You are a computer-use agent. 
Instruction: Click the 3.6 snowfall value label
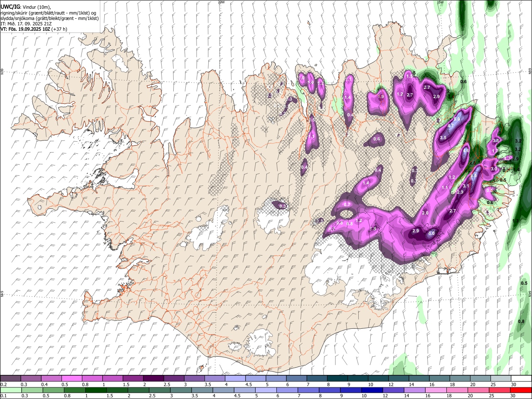[x=495, y=141]
